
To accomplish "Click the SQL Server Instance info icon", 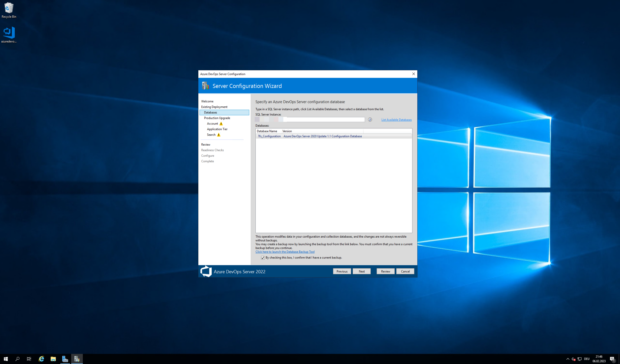I will [370, 120].
